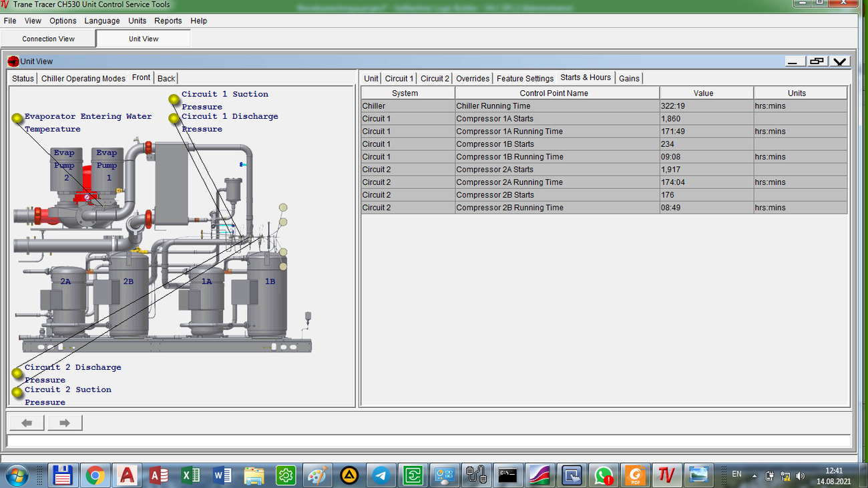Open the blue floppy disk taskbar app
868x488 pixels.
pos(63,475)
